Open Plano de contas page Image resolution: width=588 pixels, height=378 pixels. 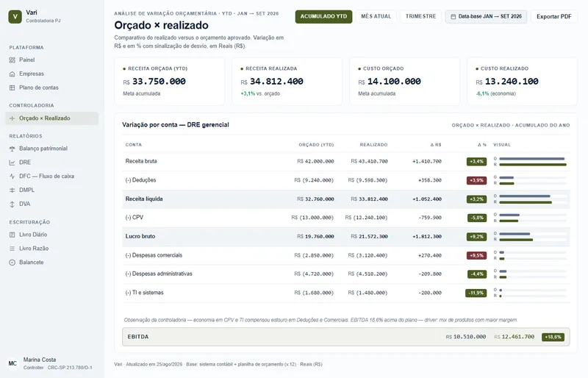pos(51,88)
